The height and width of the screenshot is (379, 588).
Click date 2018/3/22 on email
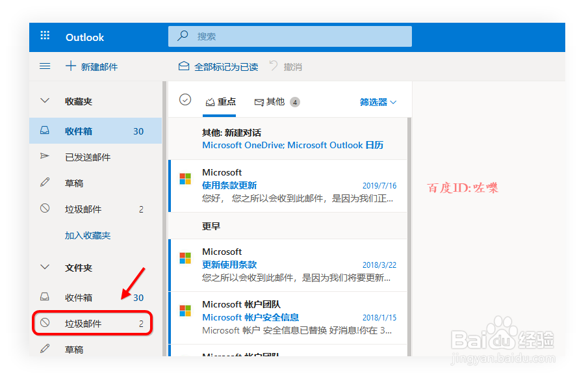click(379, 265)
